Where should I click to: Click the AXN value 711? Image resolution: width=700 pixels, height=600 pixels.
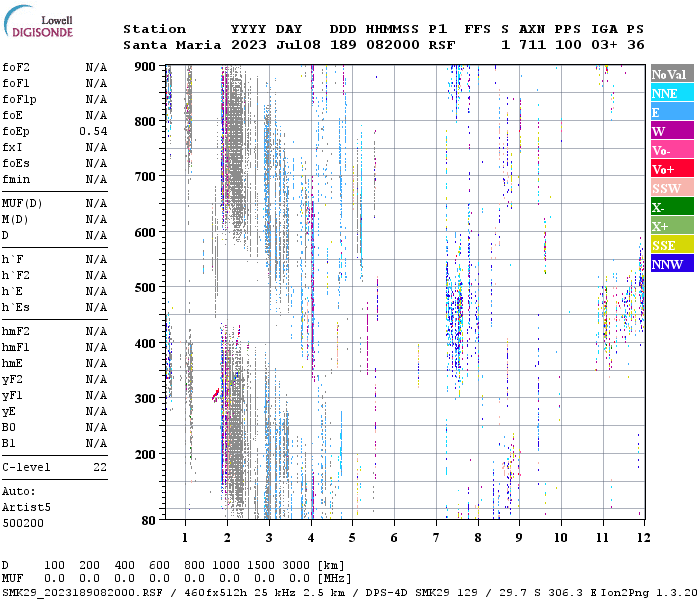point(532,45)
